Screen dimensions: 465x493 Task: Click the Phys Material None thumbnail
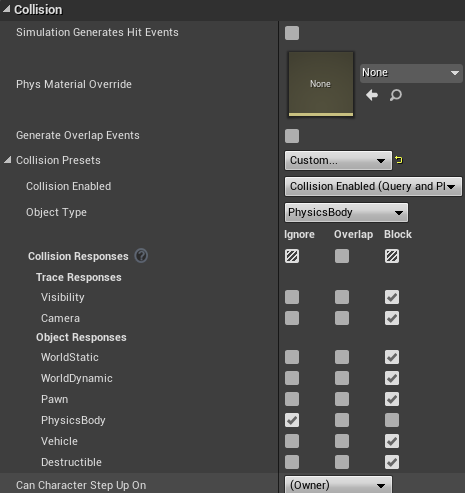click(321, 84)
